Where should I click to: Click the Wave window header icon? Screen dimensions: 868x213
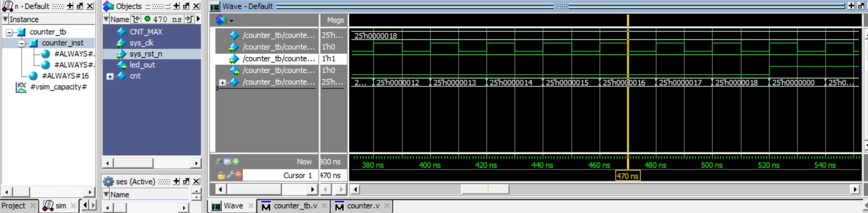point(214,6)
